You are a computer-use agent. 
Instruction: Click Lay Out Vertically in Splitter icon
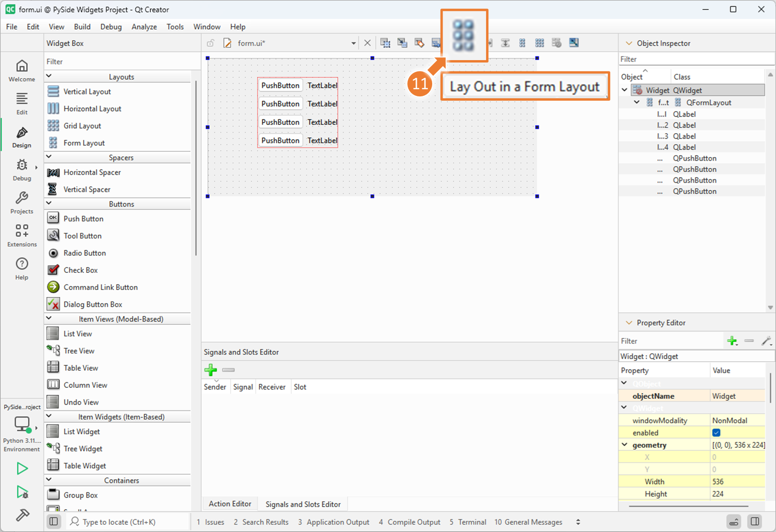505,43
